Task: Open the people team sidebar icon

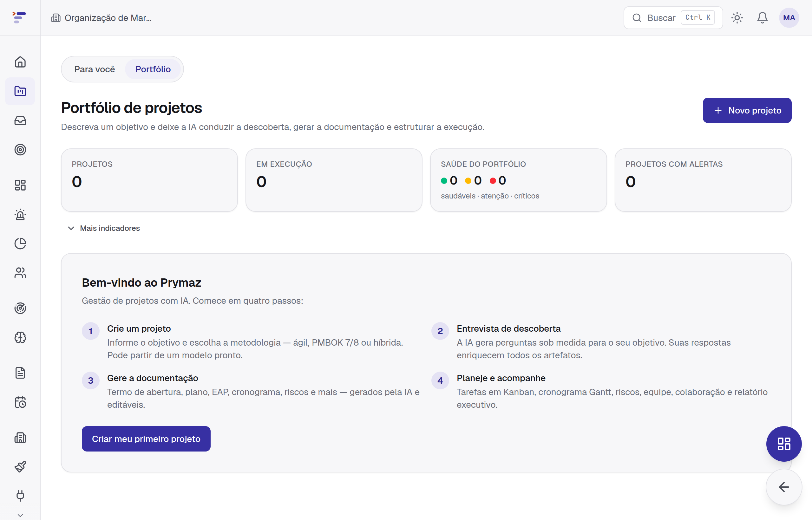Action: pos(20,273)
